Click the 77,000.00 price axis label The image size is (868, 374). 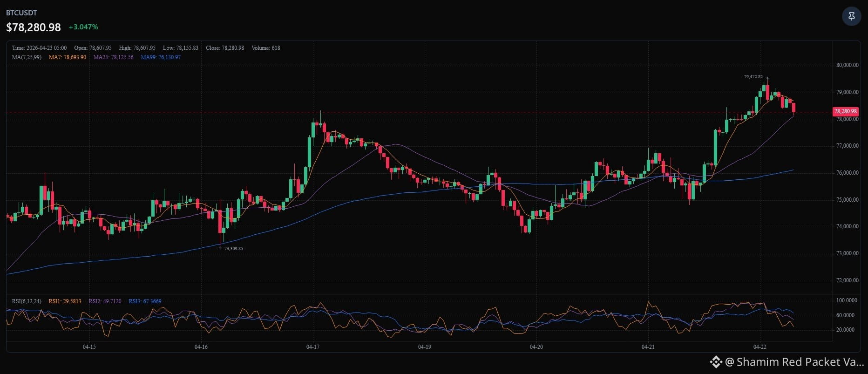848,146
